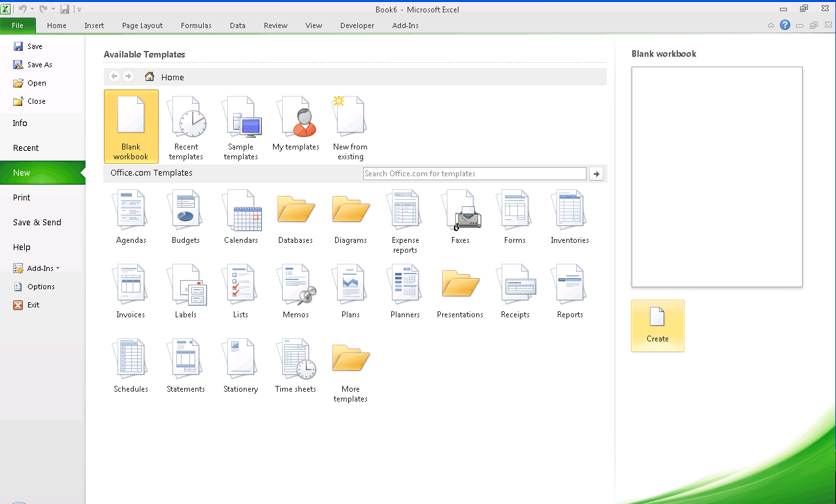Open the Lists template category
This screenshot has width=836, height=504.
[x=241, y=291]
